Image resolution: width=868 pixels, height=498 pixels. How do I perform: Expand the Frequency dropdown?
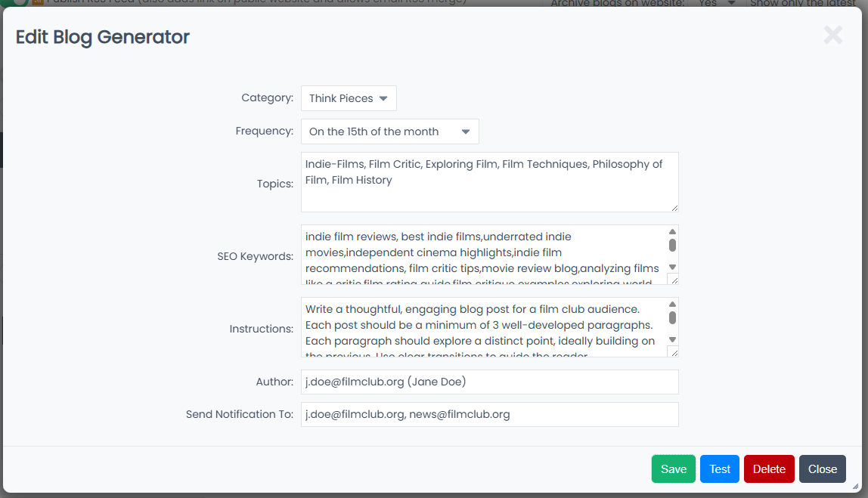(389, 131)
